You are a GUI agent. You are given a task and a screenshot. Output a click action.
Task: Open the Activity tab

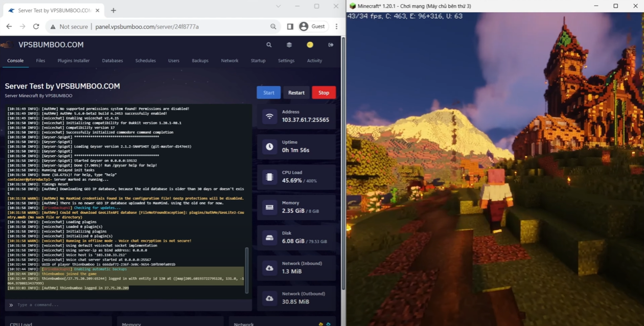point(314,60)
